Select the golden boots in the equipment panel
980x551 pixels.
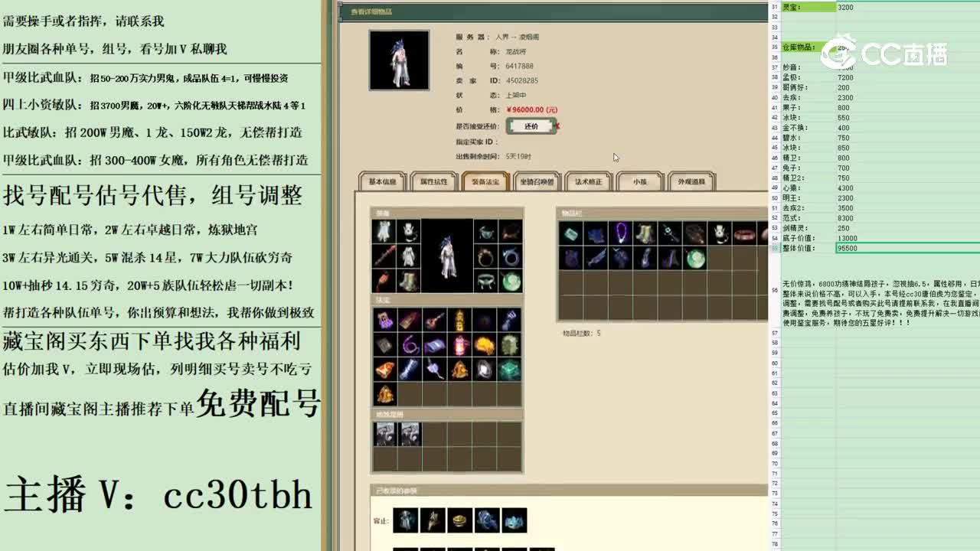[408, 281]
